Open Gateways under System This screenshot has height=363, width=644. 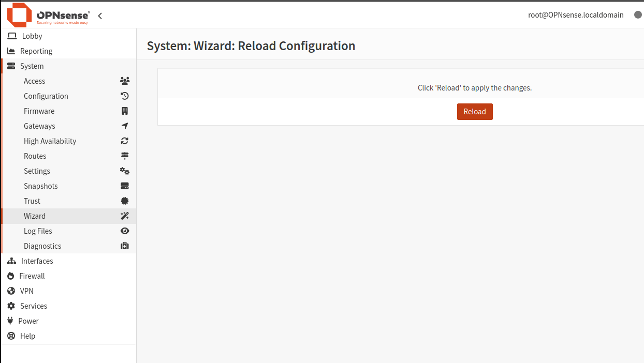click(x=69, y=126)
